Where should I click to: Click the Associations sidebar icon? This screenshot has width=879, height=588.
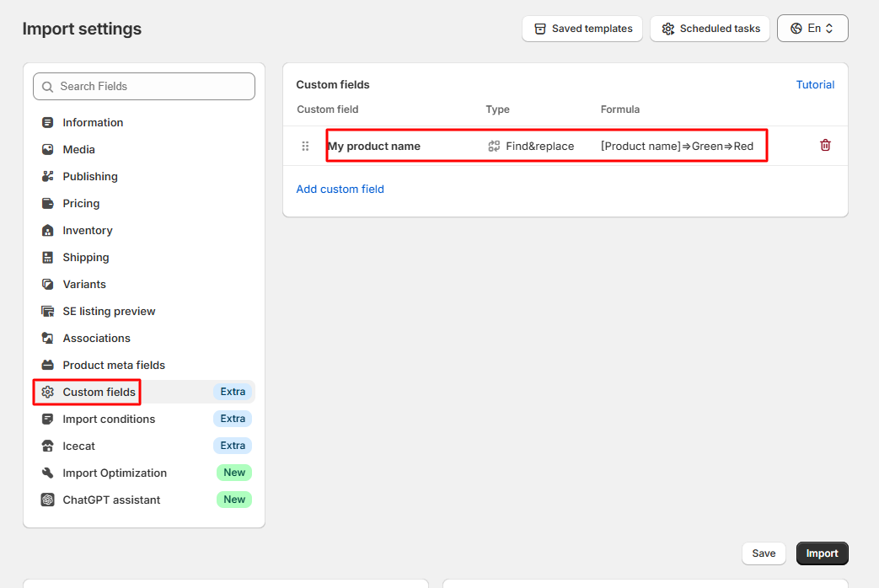click(x=48, y=338)
